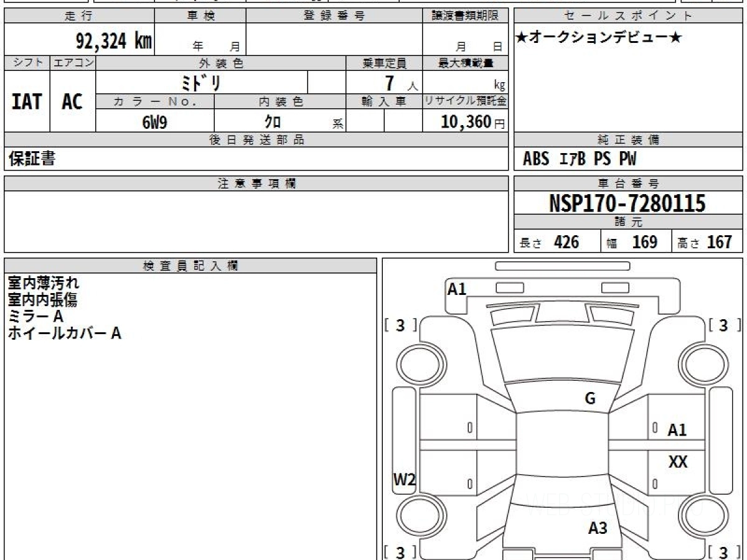Select inspector note ミラー A
Viewport: 747px width, 560px height.
35,317
